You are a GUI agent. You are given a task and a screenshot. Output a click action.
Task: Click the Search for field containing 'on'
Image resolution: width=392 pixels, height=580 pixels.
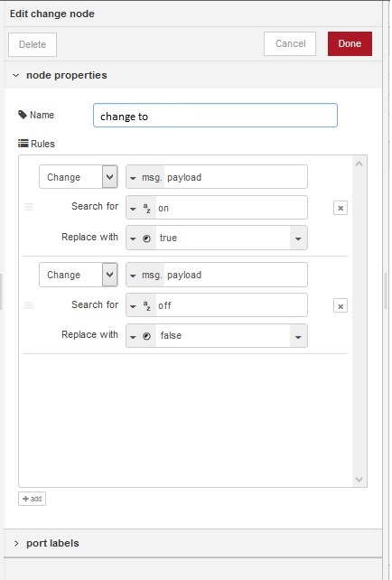231,208
